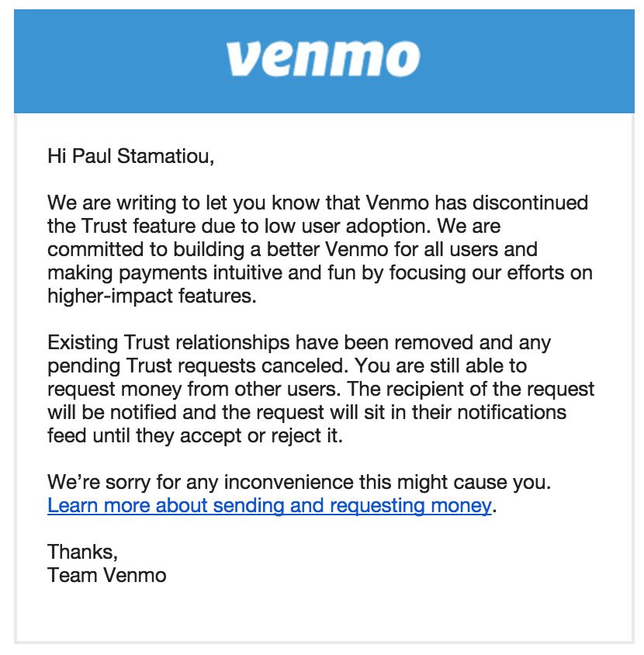Open the 'Learn more about sending and requesting money' link
644x655 pixels.
click(269, 506)
